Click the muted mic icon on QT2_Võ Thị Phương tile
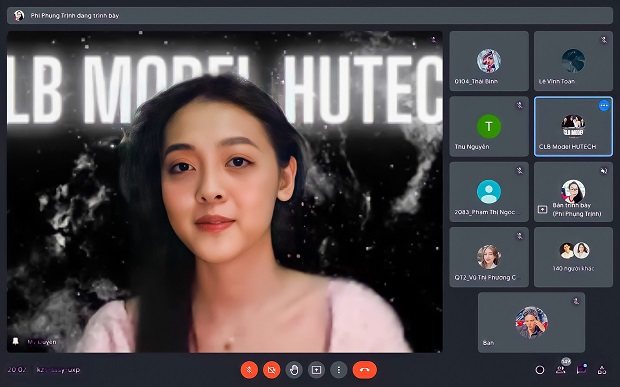Viewport: 620px width, 387px height. click(x=520, y=236)
